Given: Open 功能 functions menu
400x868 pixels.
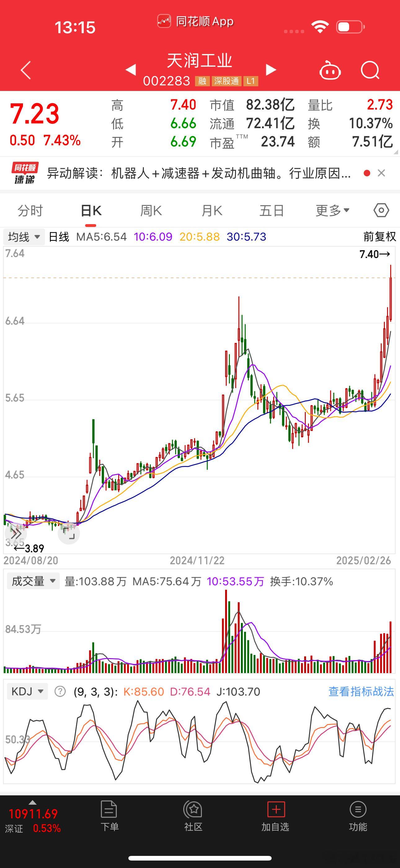Looking at the screenshot, I should point(358,816).
